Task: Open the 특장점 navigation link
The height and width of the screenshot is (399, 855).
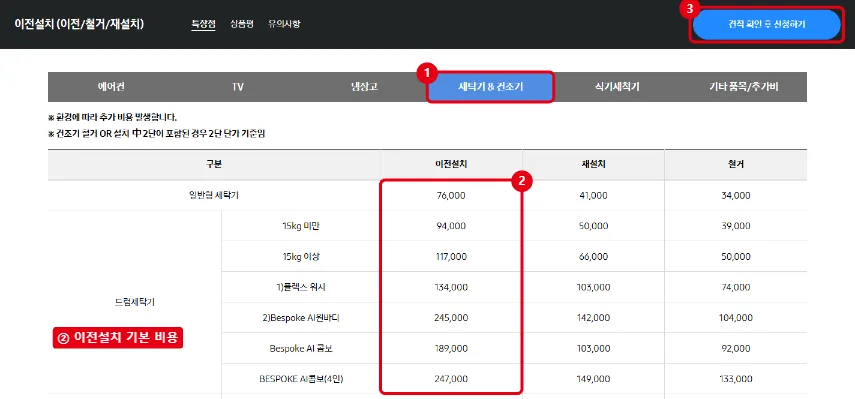Action: 203,24
